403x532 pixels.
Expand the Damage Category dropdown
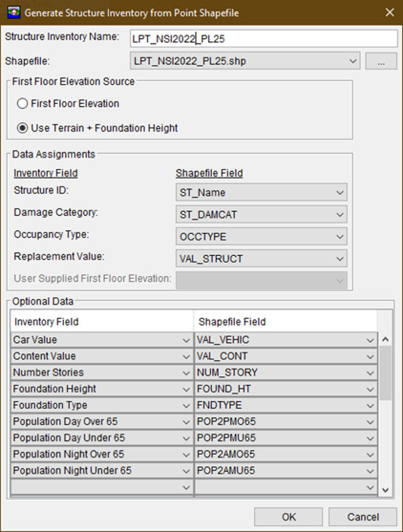click(340, 214)
